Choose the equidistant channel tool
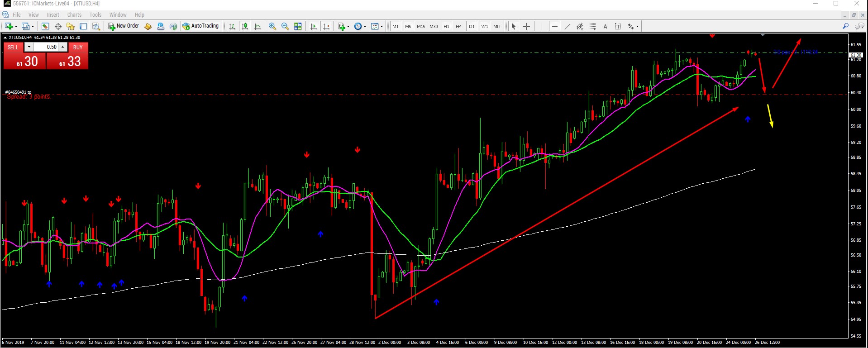Image resolution: width=868 pixels, height=348 pixels. pyautogui.click(x=580, y=26)
